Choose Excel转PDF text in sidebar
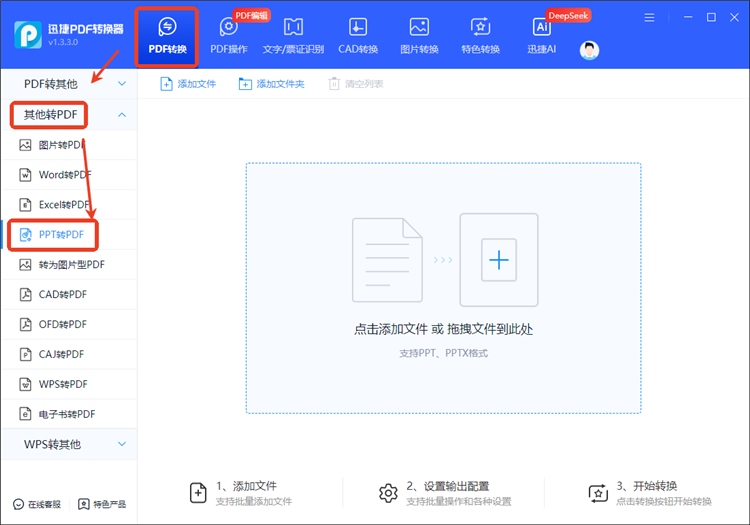750x525 pixels. [x=64, y=205]
